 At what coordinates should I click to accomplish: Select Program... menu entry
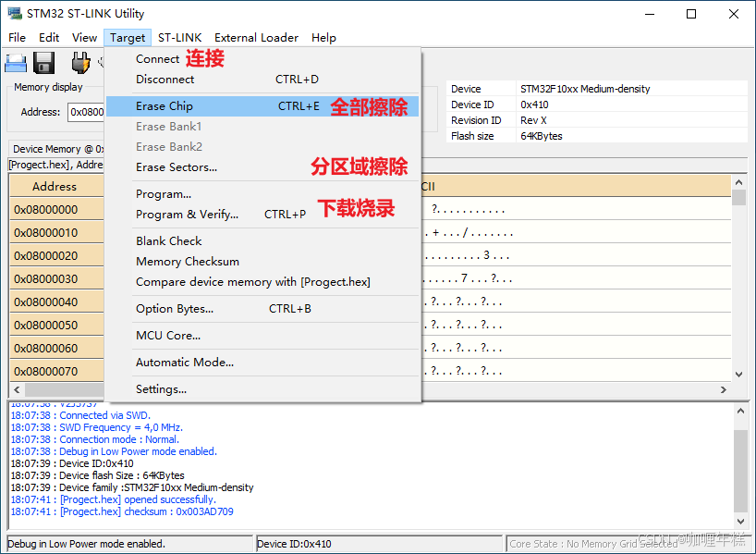tap(262, 194)
